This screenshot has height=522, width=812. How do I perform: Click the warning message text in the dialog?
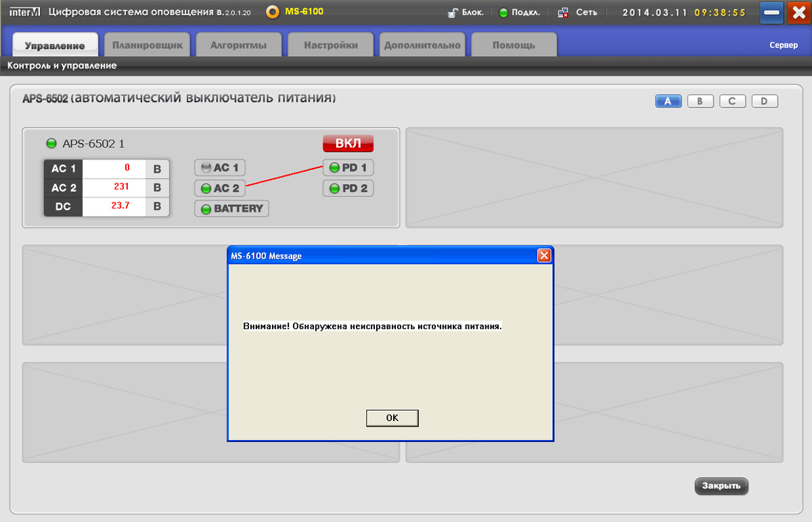pos(372,326)
